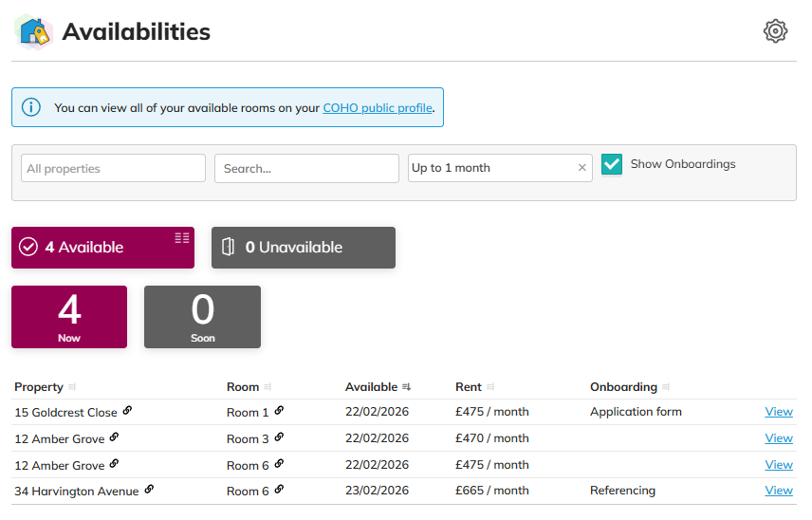Untick the Show Onboardings checkbox

pyautogui.click(x=612, y=165)
